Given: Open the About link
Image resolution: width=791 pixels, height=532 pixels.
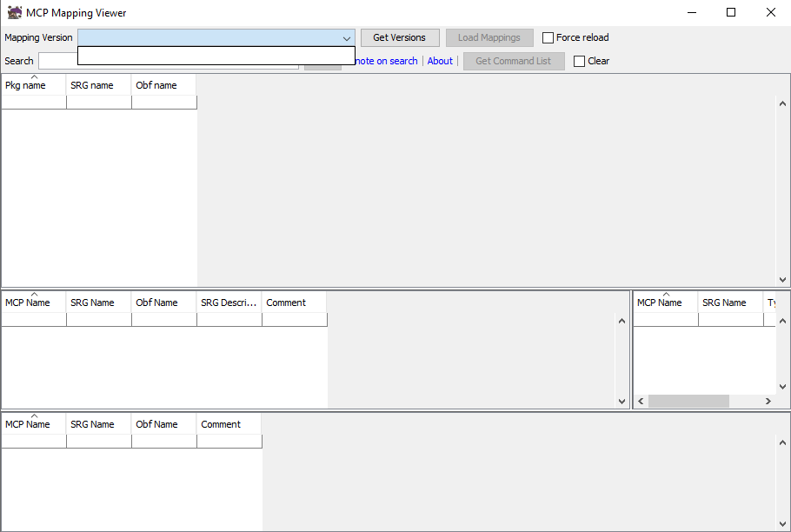Looking at the screenshot, I should pos(440,61).
